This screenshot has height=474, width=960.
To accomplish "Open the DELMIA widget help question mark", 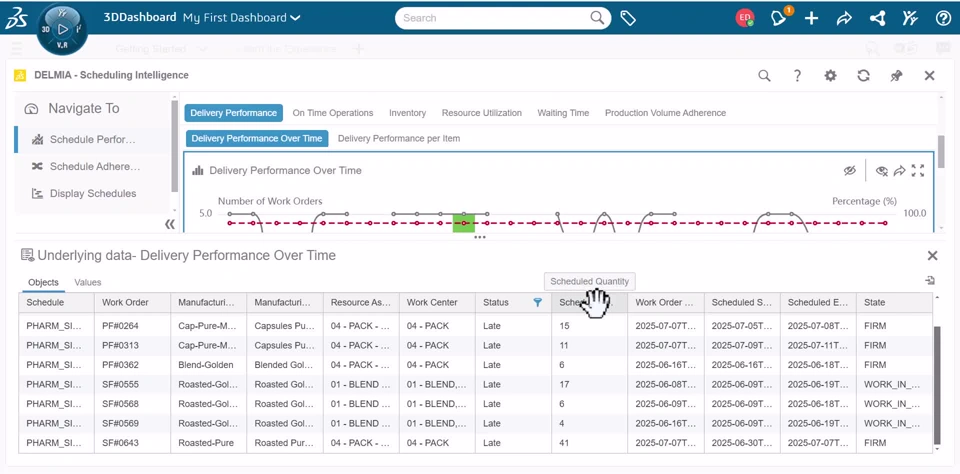I will 797,75.
